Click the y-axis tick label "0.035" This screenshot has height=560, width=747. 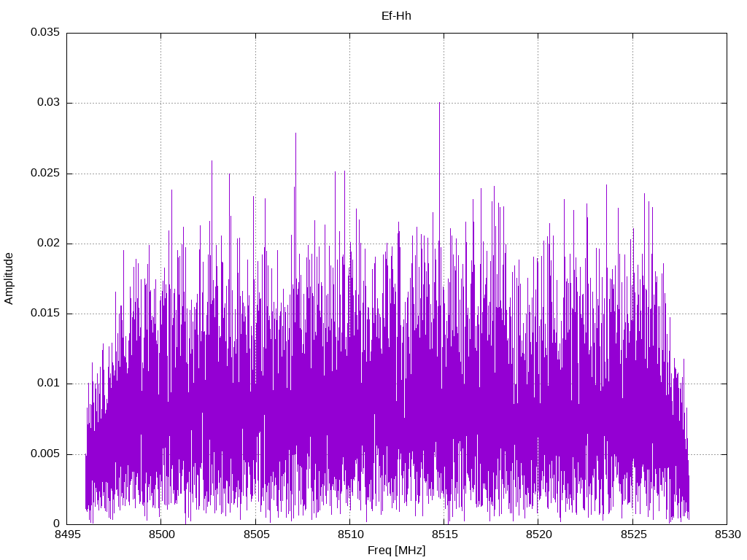[45, 32]
